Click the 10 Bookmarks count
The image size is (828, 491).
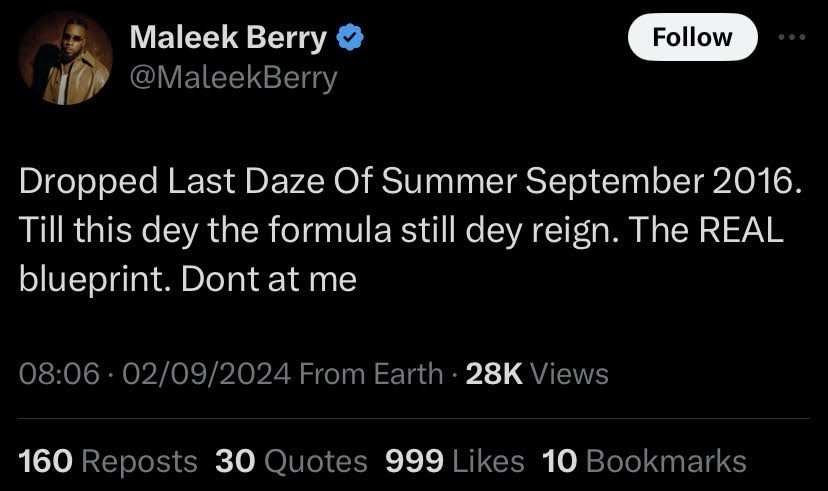644,461
